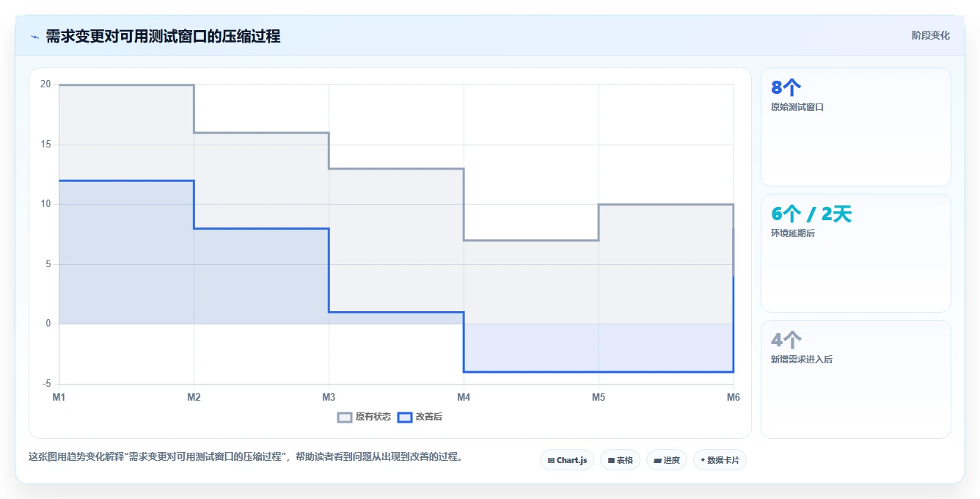The image size is (980, 499).
Task: Click the M3 axis label
Action: [329, 397]
